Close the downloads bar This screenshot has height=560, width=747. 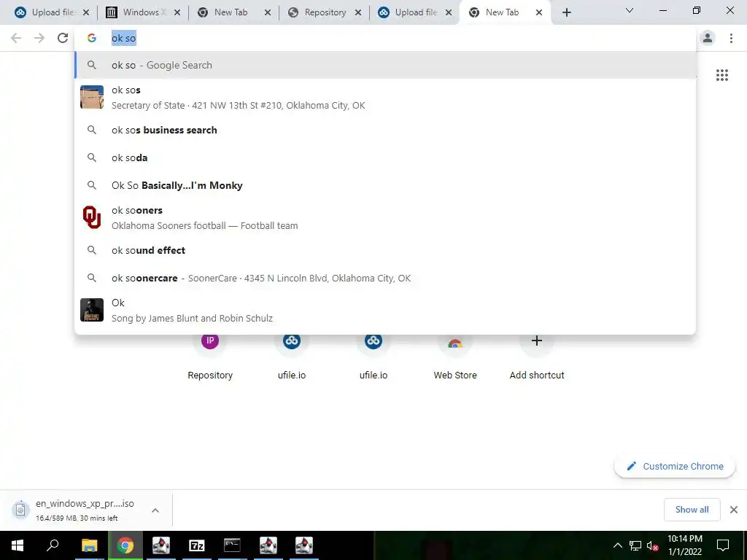(x=734, y=510)
